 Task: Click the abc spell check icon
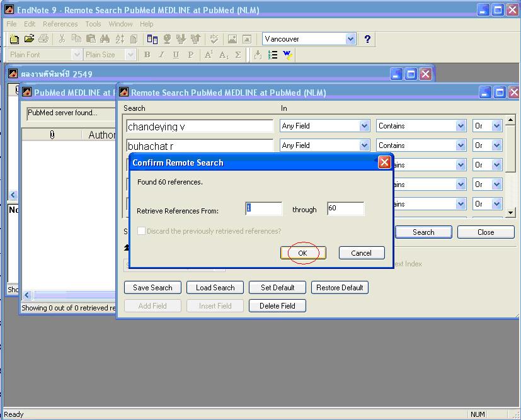pyautogui.click(x=214, y=39)
